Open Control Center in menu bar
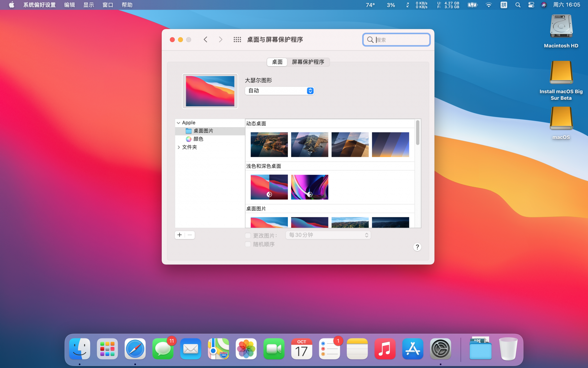This screenshot has width=588, height=368. pyautogui.click(x=531, y=5)
